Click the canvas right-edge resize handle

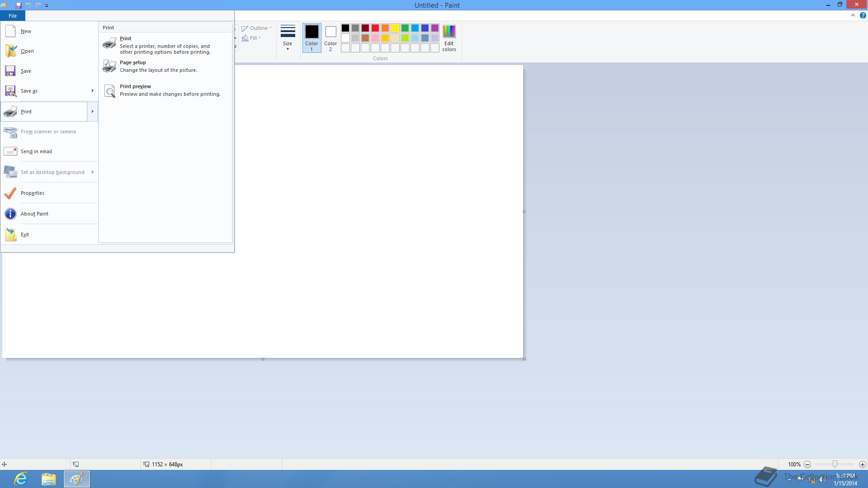524,211
